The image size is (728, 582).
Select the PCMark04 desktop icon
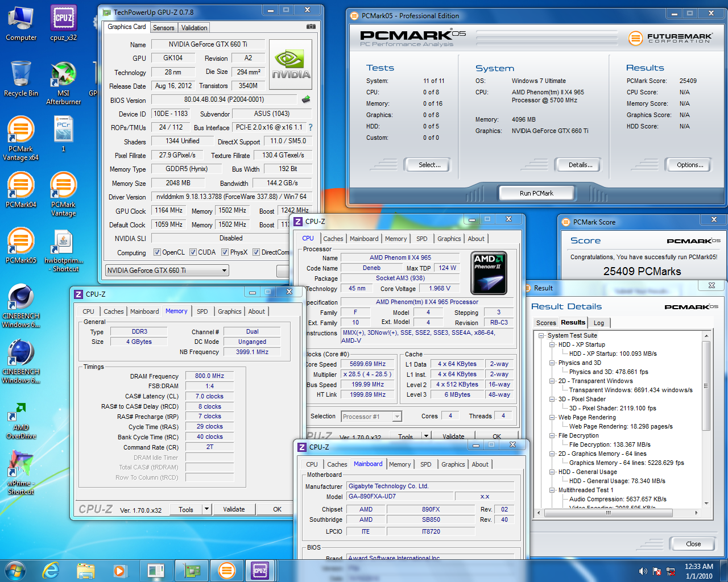(x=21, y=190)
